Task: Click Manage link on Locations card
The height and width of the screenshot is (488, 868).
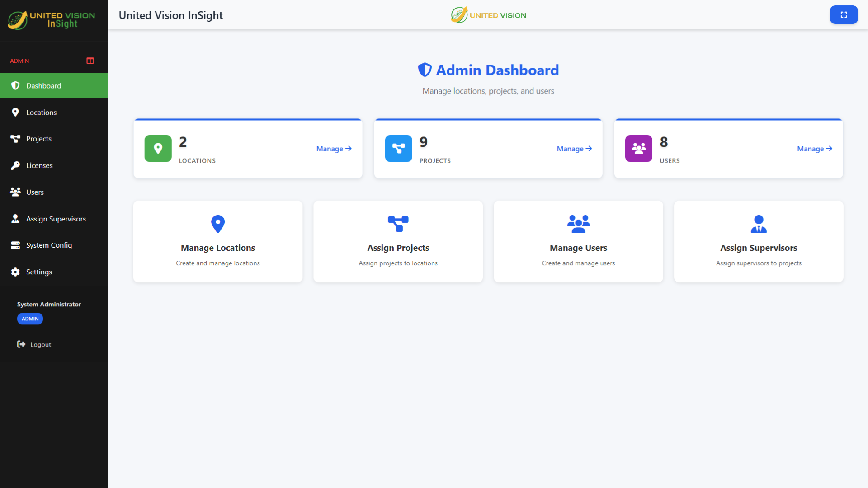Action: [334, 149]
